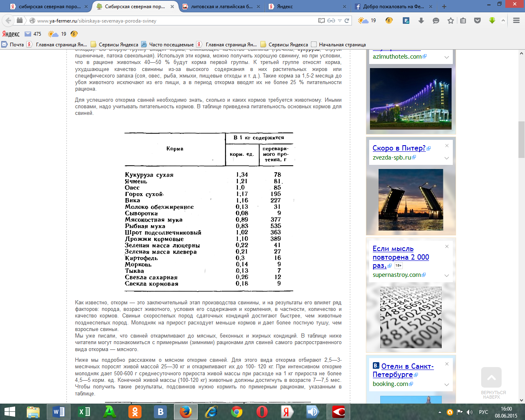Close the Скоро в Питер ad

[x=447, y=146]
